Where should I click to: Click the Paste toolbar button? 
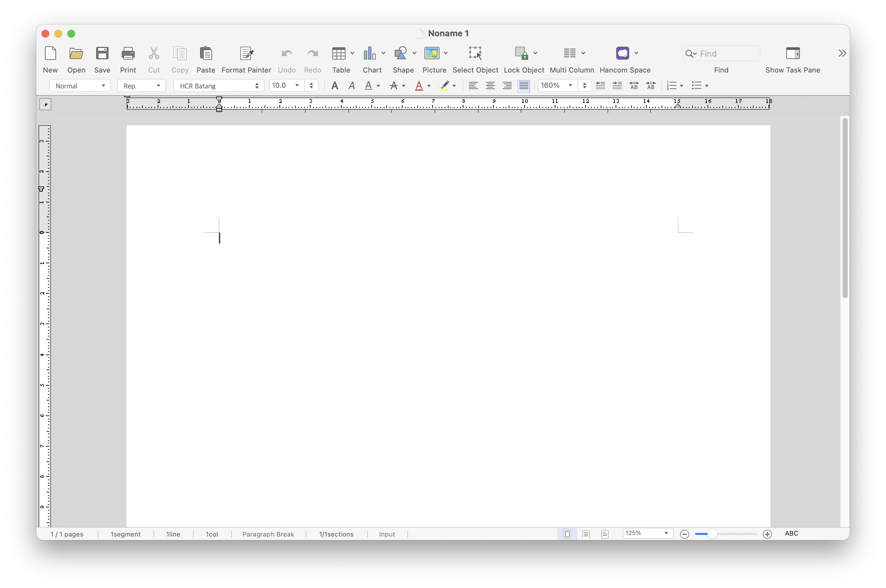(x=206, y=54)
